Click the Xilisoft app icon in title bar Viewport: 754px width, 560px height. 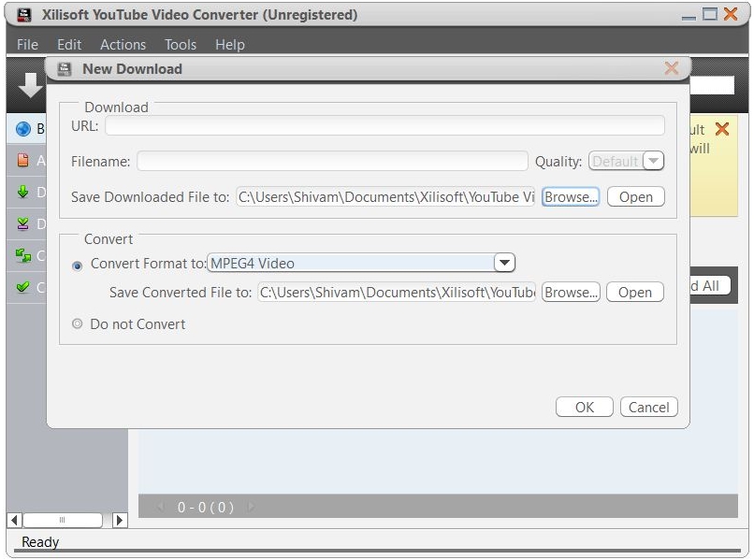pyautogui.click(x=24, y=14)
